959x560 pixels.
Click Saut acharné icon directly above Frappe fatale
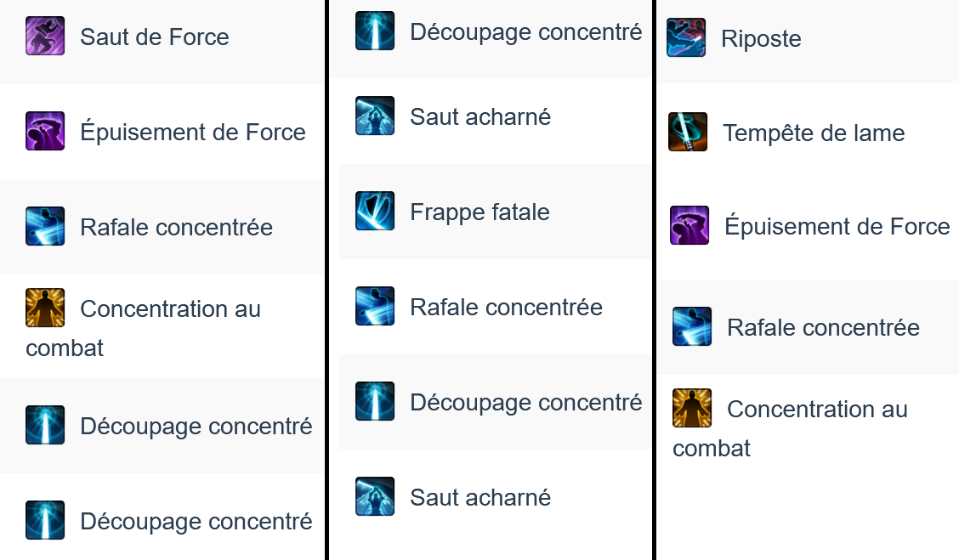[375, 116]
